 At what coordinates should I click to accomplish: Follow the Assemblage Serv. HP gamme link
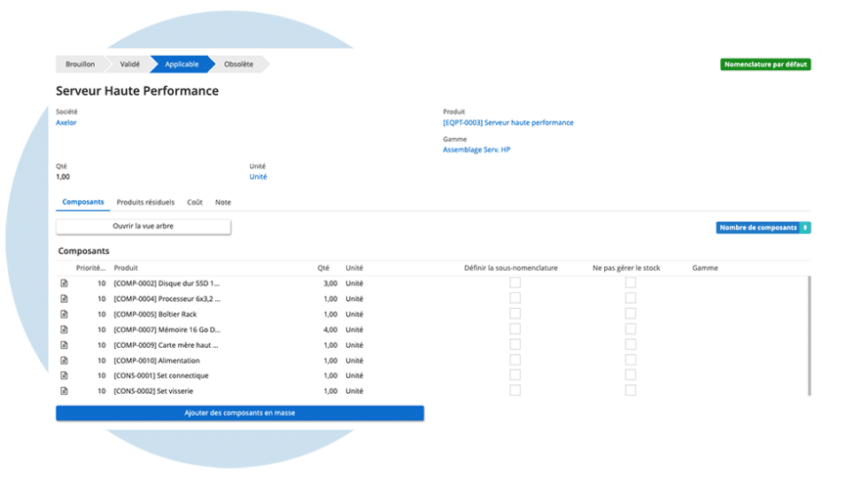pos(477,150)
